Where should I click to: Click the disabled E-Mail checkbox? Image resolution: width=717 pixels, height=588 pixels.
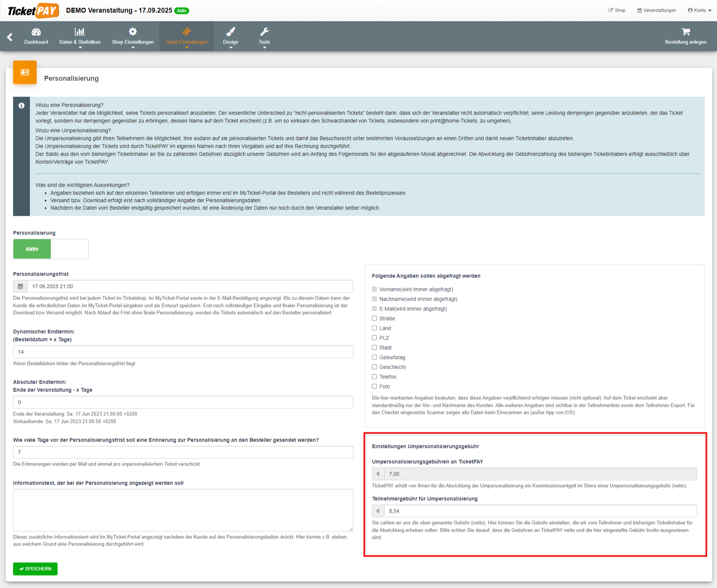coord(374,309)
